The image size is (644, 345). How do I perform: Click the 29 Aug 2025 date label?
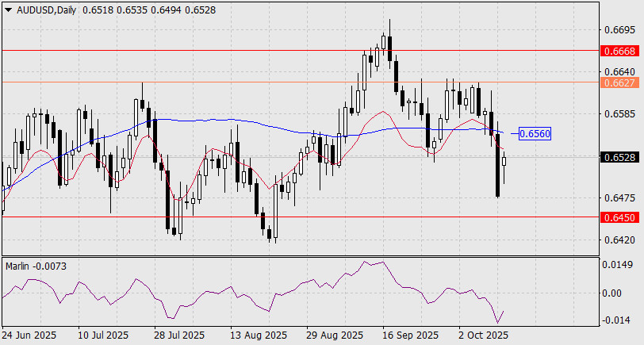coord(335,335)
